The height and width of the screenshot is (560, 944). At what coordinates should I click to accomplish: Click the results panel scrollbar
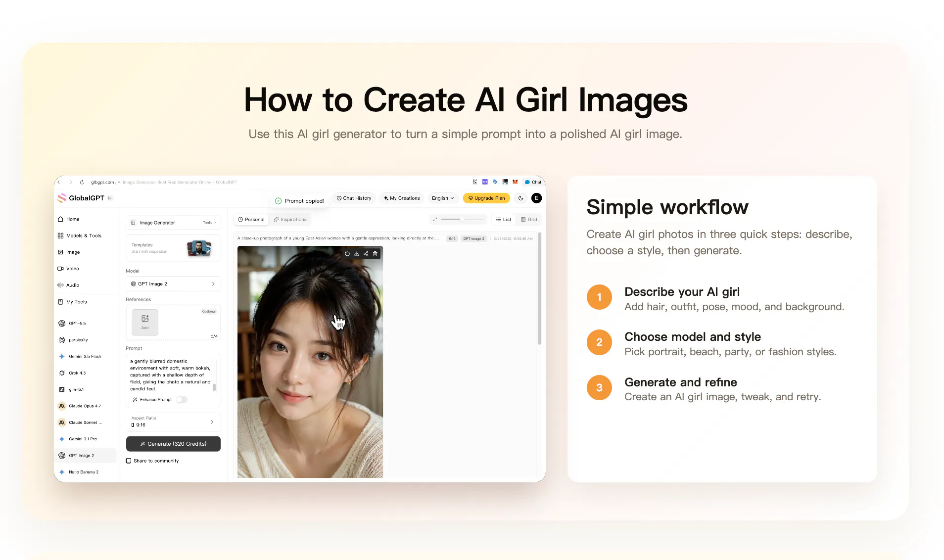click(539, 288)
